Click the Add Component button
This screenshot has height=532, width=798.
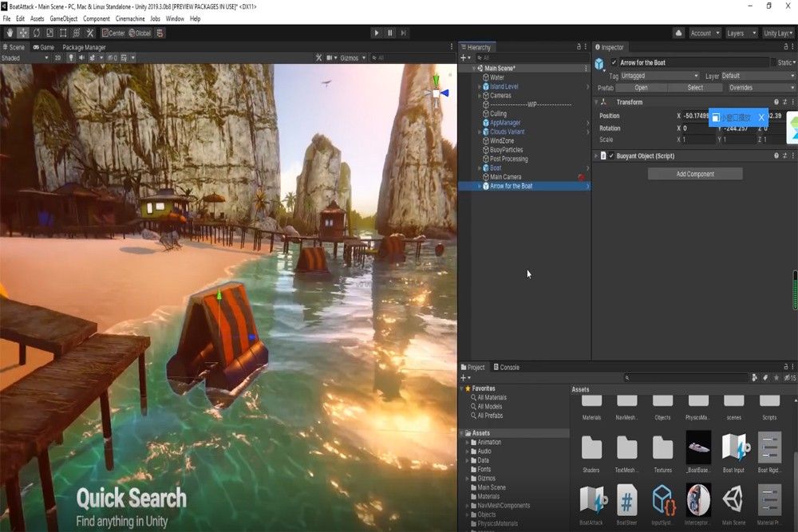(x=695, y=174)
